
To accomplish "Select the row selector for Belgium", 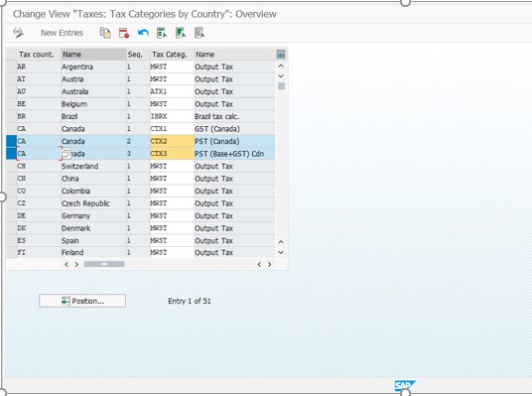I will coord(12,104).
